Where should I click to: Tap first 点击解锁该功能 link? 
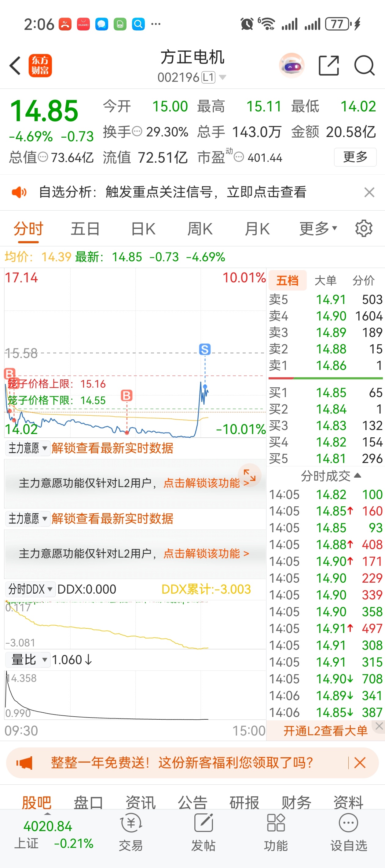click(206, 483)
